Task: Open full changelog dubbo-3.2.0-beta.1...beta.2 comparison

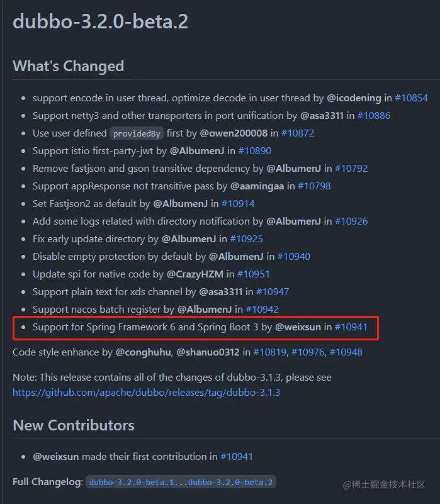Action: [x=181, y=483]
